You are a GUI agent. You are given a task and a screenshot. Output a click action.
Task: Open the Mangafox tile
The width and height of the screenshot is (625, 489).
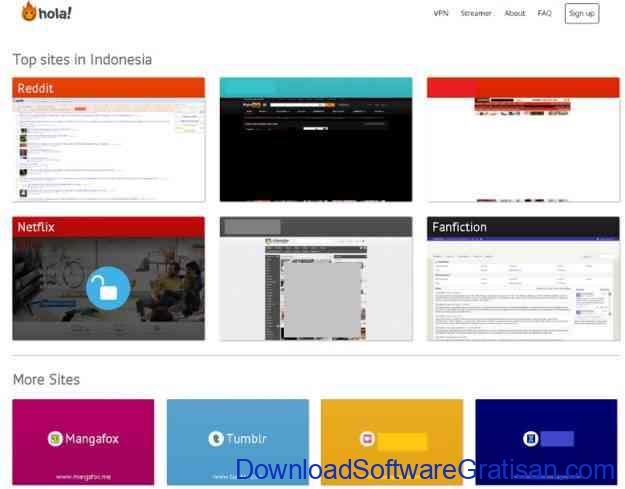point(83,442)
